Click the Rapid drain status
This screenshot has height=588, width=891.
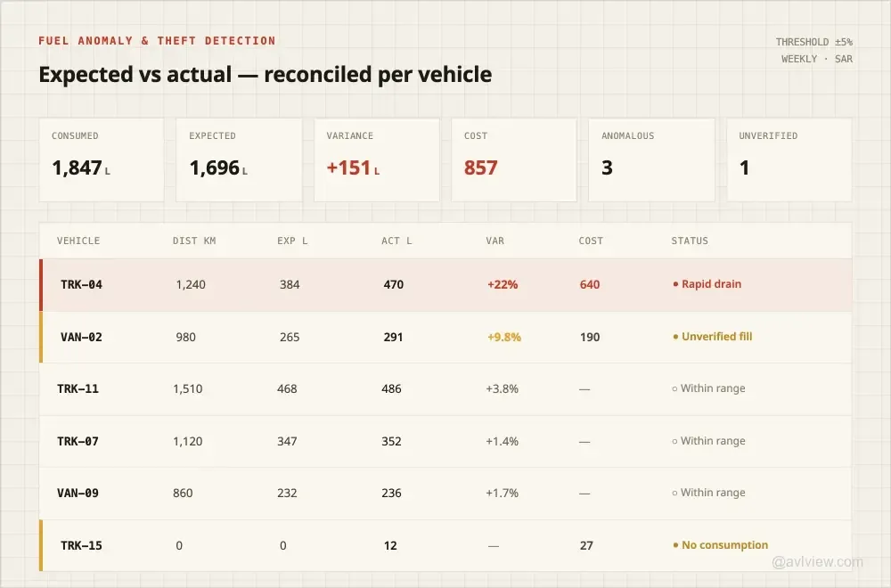707,284
